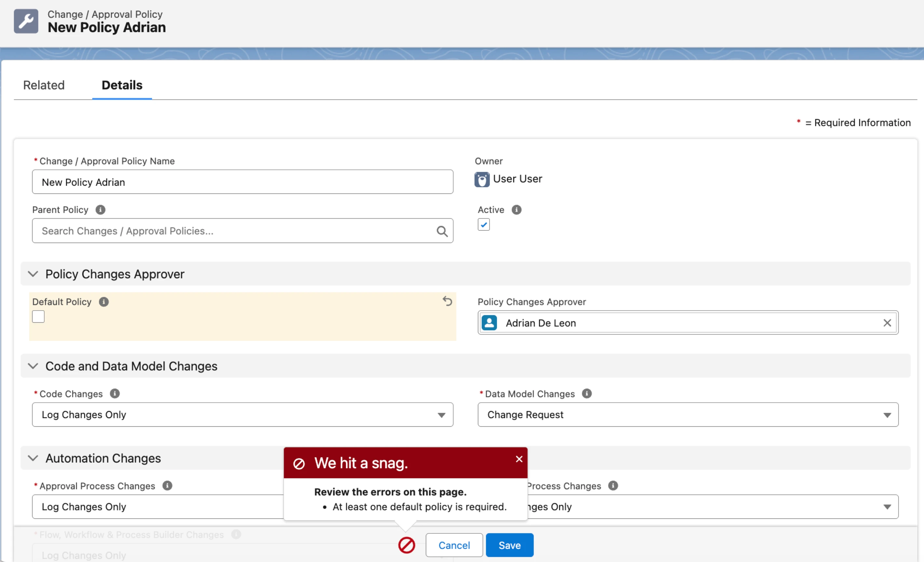Image resolution: width=924 pixels, height=562 pixels.
Task: Open the Parent Policy info tooltip icon
Action: coord(100,209)
